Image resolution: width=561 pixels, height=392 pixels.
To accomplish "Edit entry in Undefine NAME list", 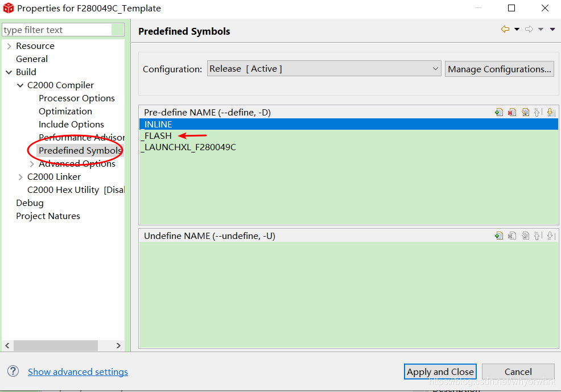I will pyautogui.click(x=525, y=236).
